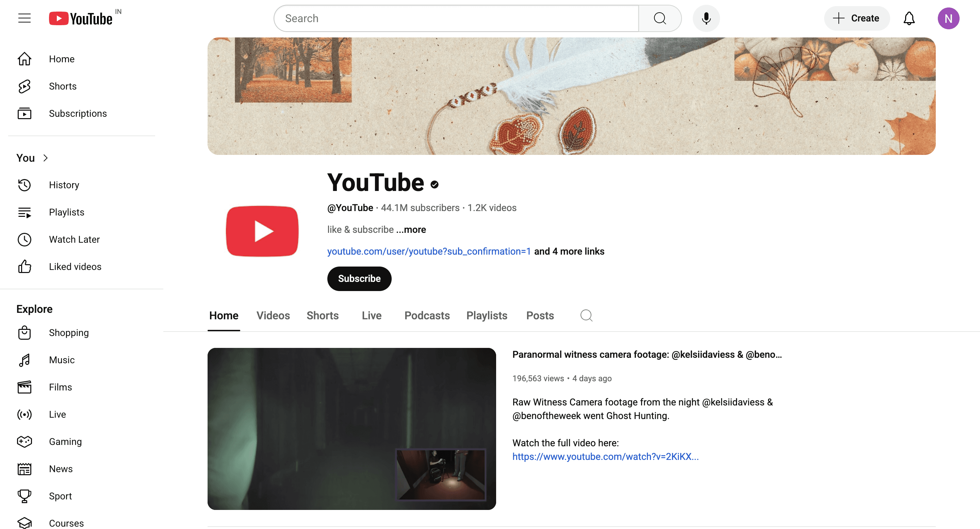Click the purple N account avatar
The height and width of the screenshot is (529, 980).
(x=948, y=18)
